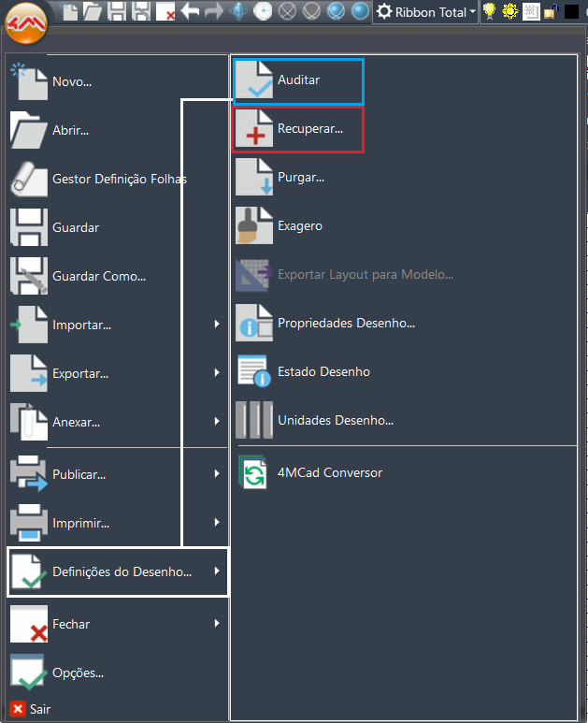
Task: Click the 3D orbit globe icon in toolbar
Action: (x=238, y=11)
